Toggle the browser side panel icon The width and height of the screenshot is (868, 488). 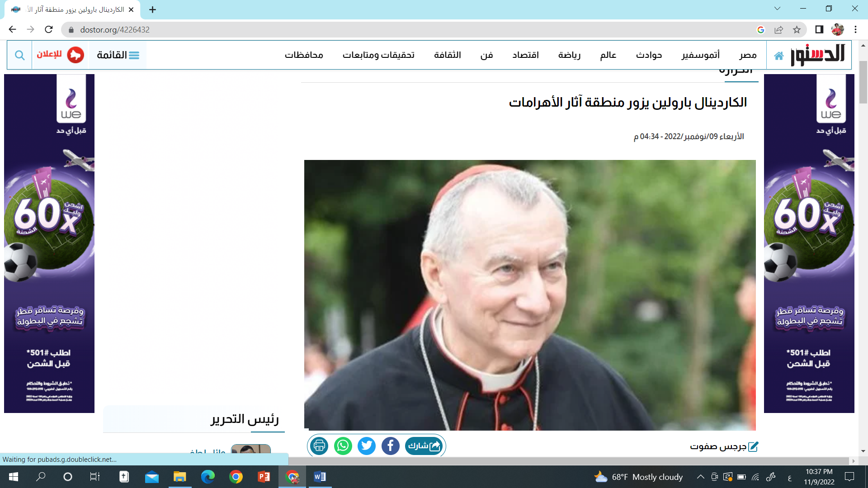(819, 29)
